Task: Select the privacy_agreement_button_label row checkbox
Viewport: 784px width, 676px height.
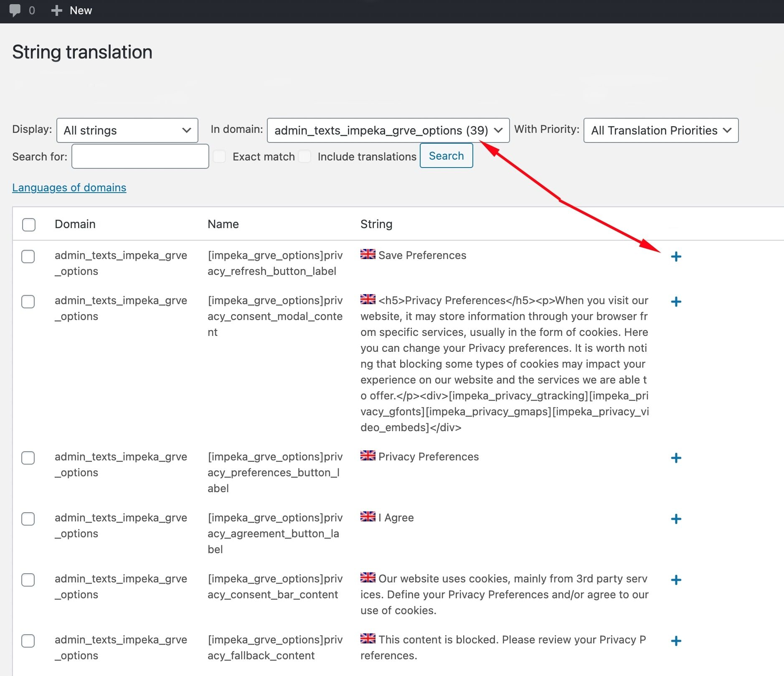Action: coord(28,519)
